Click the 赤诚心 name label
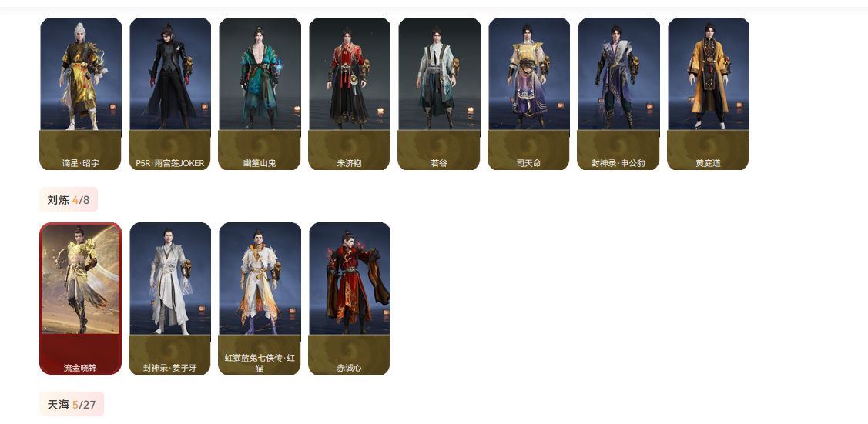This screenshot has height=424, width=868. click(x=350, y=368)
